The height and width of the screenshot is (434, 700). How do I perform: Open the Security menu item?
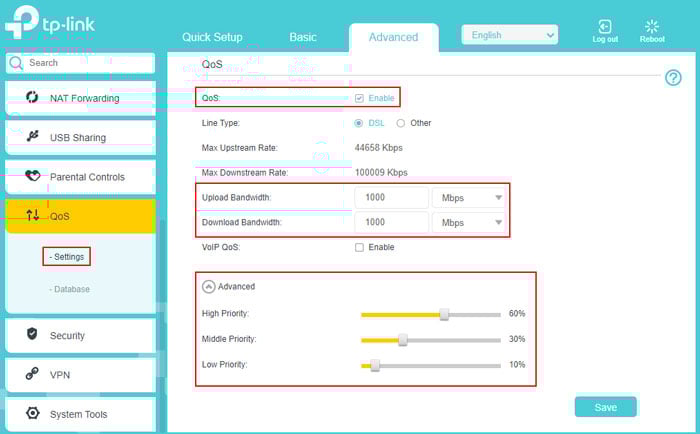[x=81, y=335]
